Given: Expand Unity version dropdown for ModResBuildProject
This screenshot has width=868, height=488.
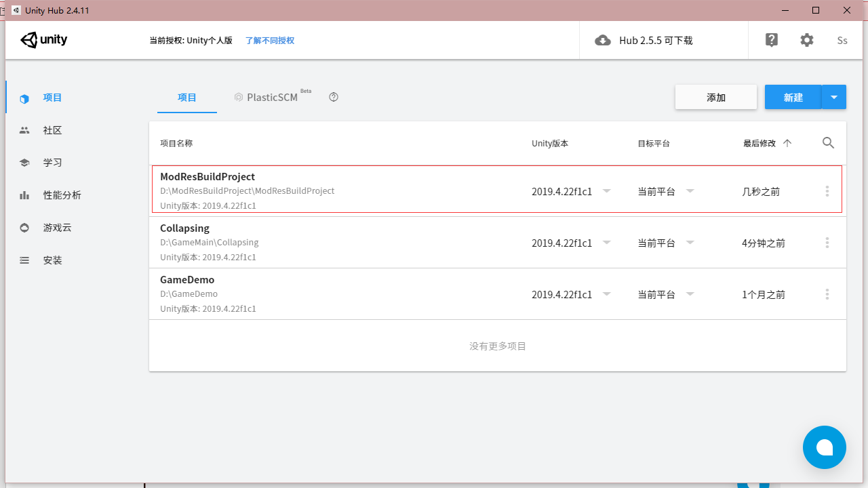Looking at the screenshot, I should (x=607, y=191).
